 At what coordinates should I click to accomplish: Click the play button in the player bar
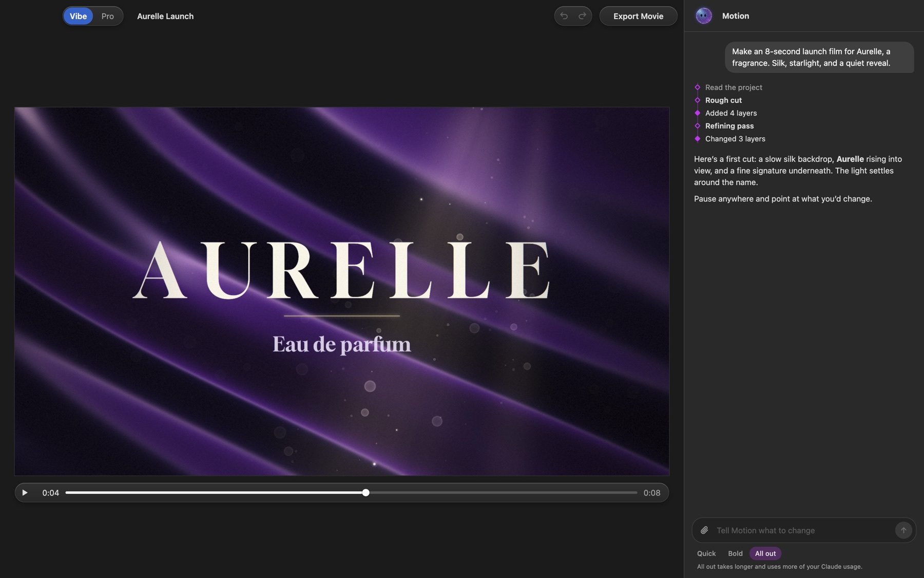click(25, 493)
